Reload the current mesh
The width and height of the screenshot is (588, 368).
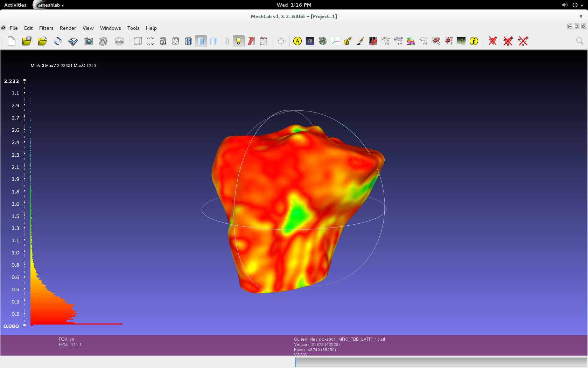click(x=58, y=41)
